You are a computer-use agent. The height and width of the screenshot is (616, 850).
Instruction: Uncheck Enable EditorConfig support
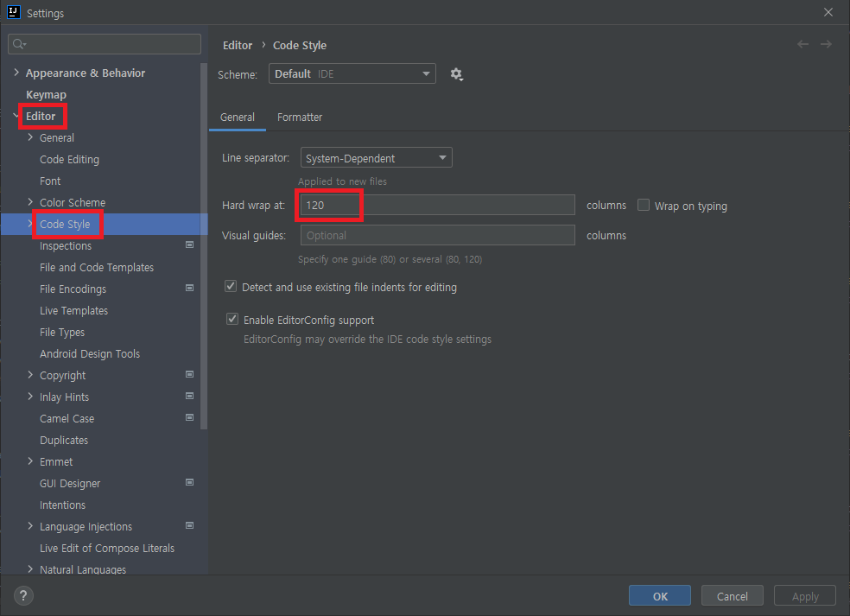pyautogui.click(x=232, y=319)
